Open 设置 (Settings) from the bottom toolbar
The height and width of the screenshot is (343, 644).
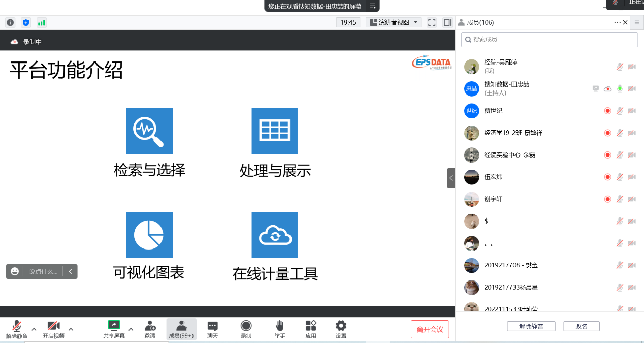point(341,329)
